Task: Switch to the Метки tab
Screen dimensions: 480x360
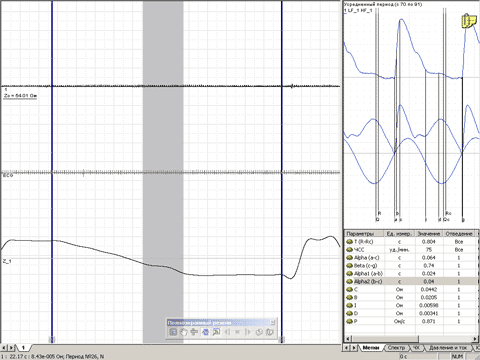Action: [371, 348]
